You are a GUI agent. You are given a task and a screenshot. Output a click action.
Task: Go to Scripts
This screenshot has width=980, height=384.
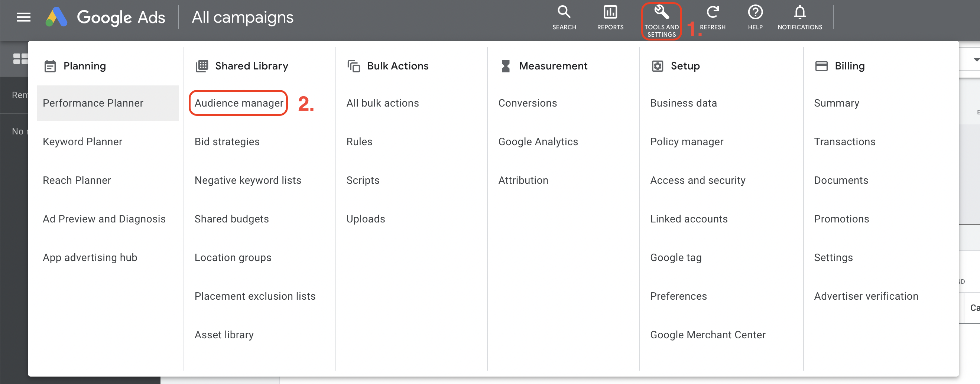pos(363,180)
